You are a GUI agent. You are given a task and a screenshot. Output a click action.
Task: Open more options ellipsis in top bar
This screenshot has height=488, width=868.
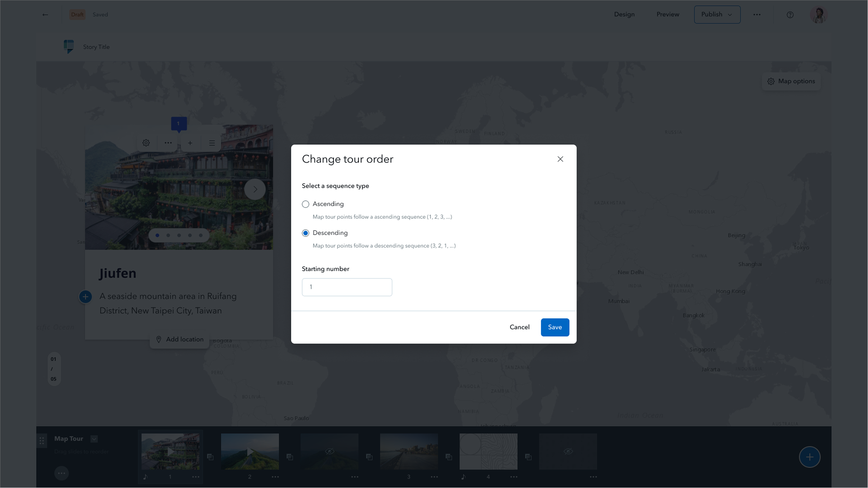coord(757,14)
